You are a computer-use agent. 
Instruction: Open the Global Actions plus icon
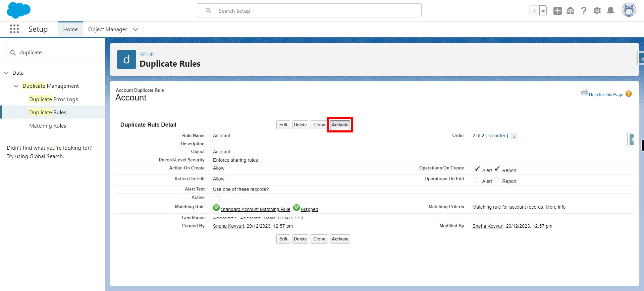[x=557, y=11]
